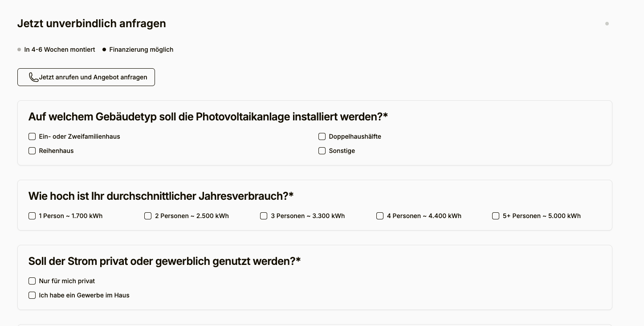Click the bullet dot before Finanzierung möglich

tap(104, 50)
